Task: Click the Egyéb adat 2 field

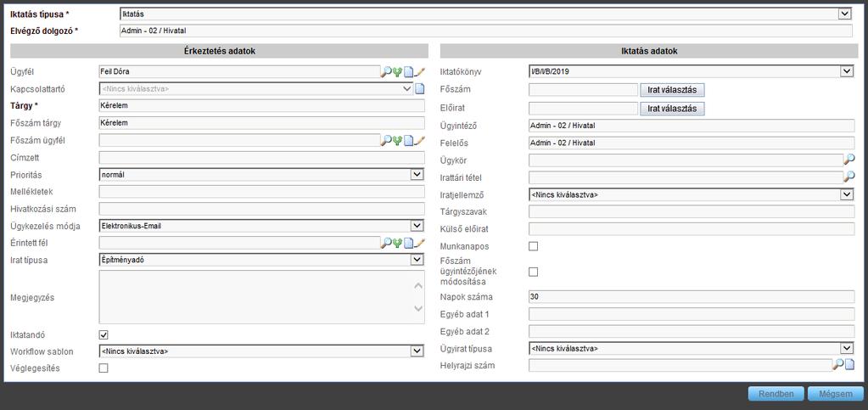Action: click(692, 331)
